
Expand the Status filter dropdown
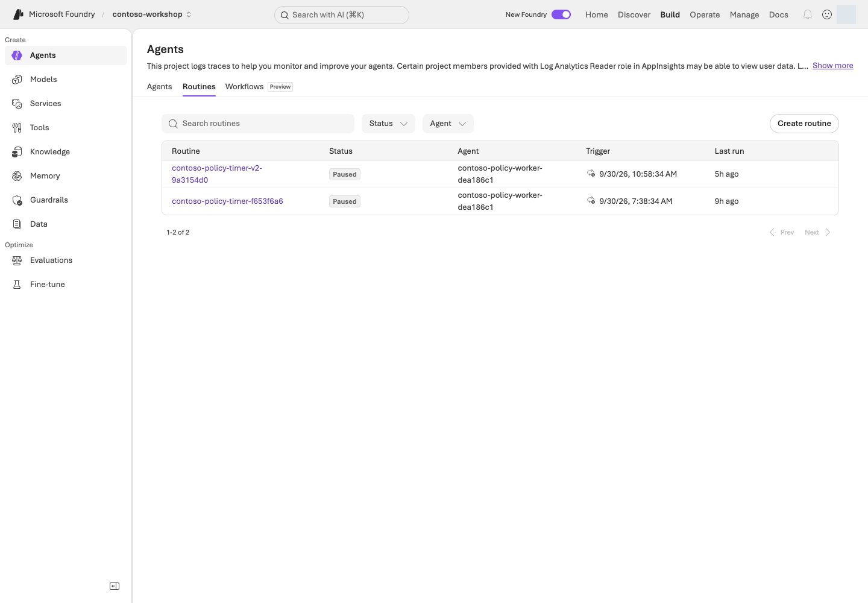point(388,124)
